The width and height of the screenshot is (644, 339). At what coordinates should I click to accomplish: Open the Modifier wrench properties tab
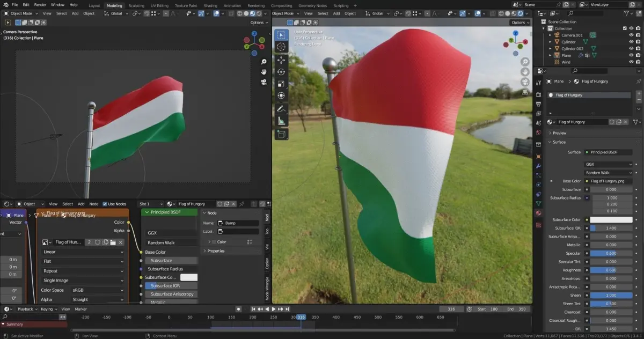point(538,166)
